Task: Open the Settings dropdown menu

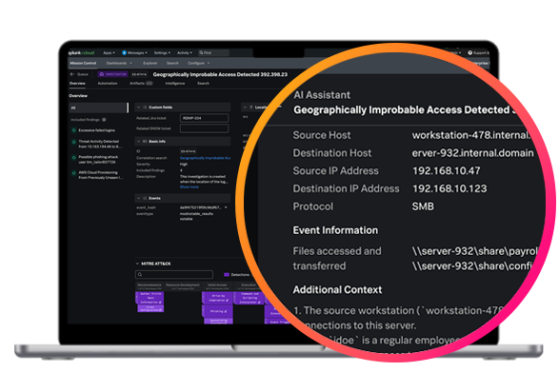Action: click(162, 52)
